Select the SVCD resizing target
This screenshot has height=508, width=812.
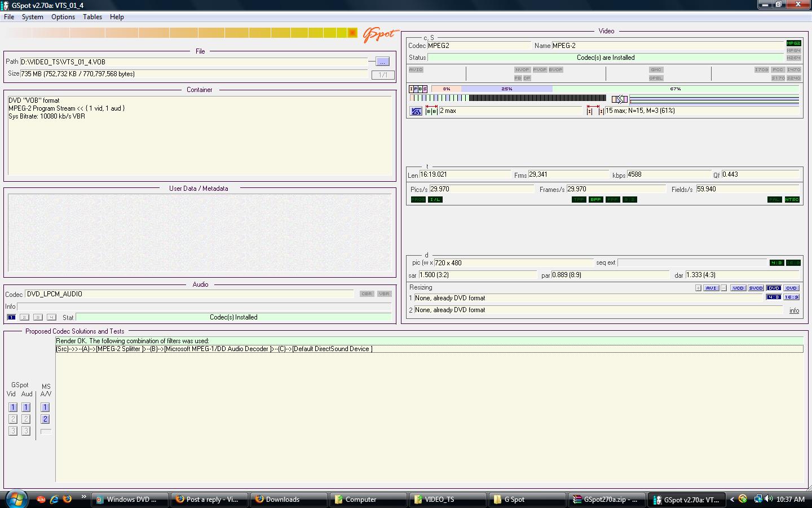pyautogui.click(x=756, y=288)
